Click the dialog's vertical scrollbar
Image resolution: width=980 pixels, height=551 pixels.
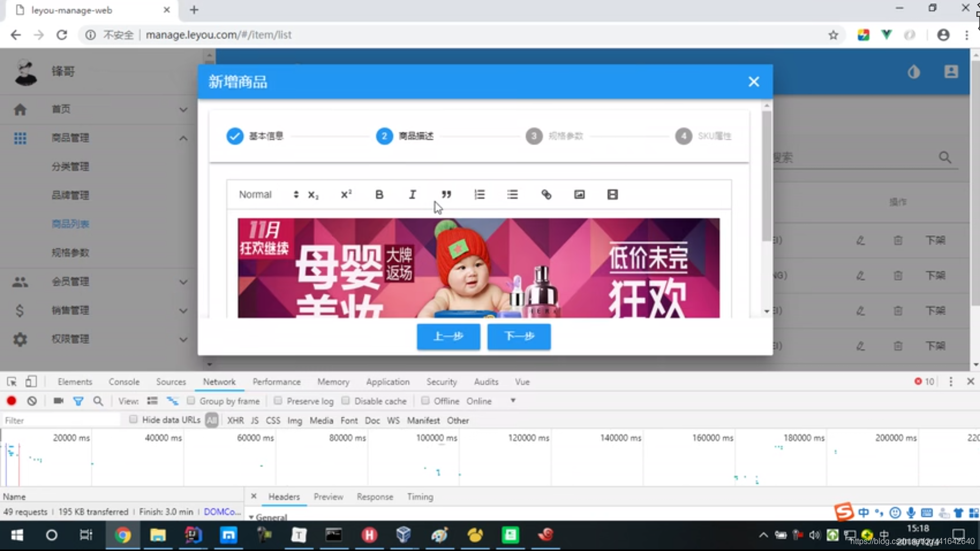[x=766, y=176]
